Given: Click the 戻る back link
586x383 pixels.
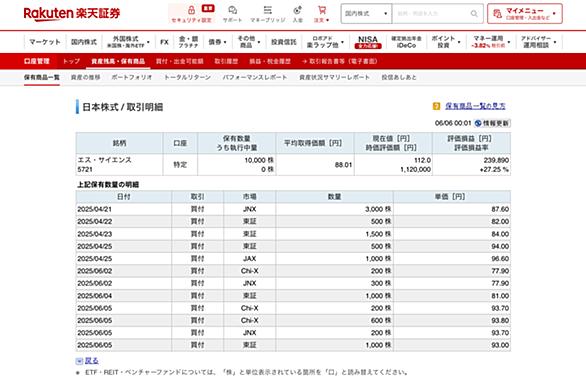Looking at the screenshot, I should point(92,361).
